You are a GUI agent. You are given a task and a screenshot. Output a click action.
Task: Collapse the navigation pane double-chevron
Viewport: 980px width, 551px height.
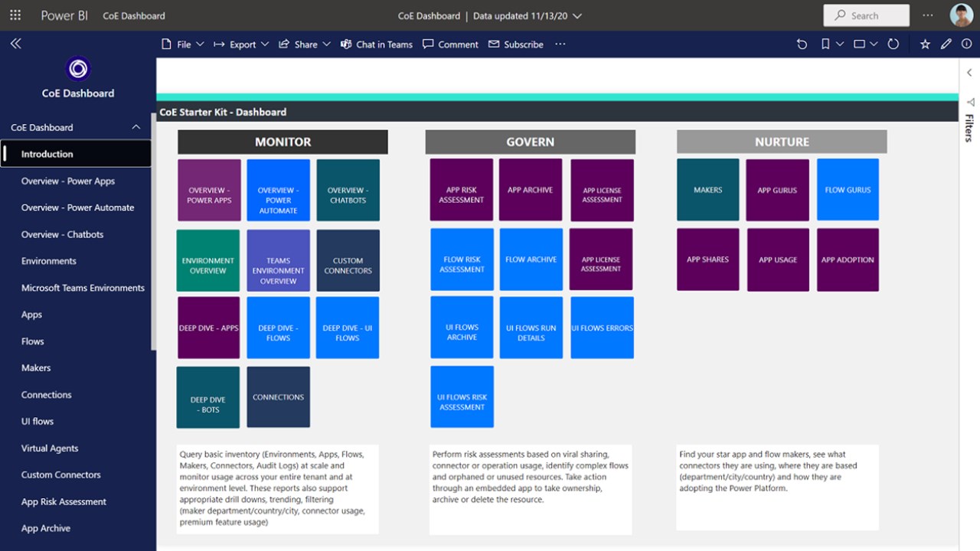click(x=15, y=44)
